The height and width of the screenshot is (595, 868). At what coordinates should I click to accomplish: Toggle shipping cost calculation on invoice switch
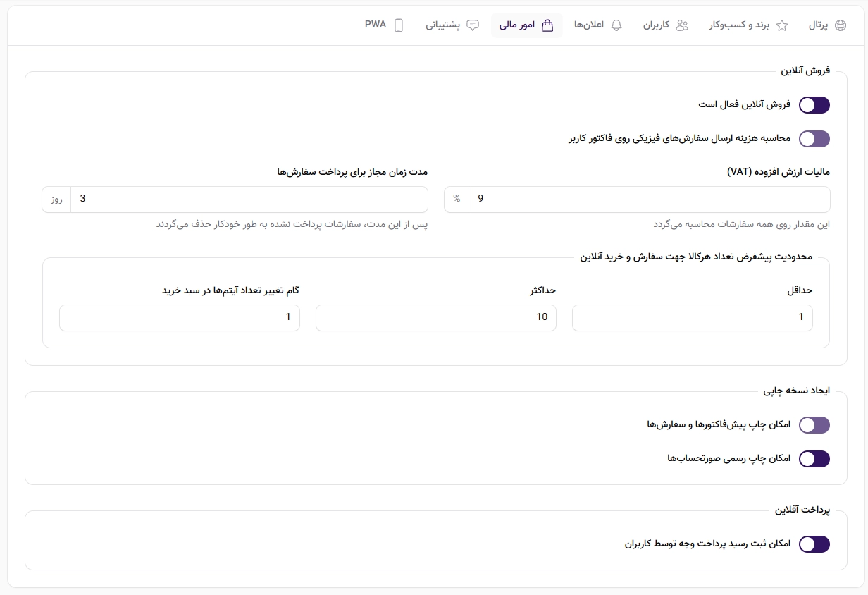click(x=814, y=139)
